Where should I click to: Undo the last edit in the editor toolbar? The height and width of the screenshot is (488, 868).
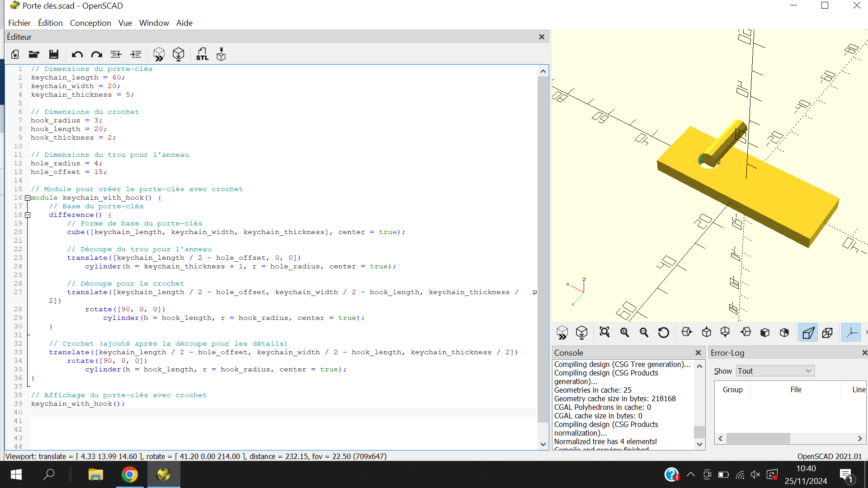[x=77, y=54]
